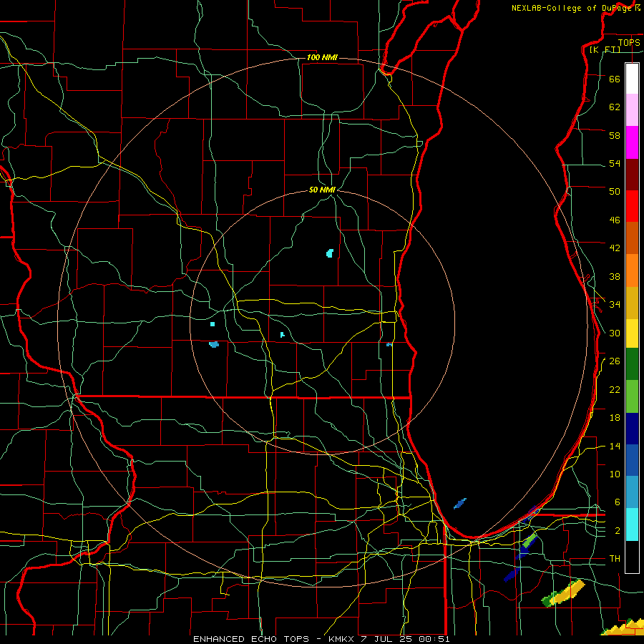This screenshot has height=644, width=644.
Task: Click the 50 legend scale value
Action: point(615,192)
